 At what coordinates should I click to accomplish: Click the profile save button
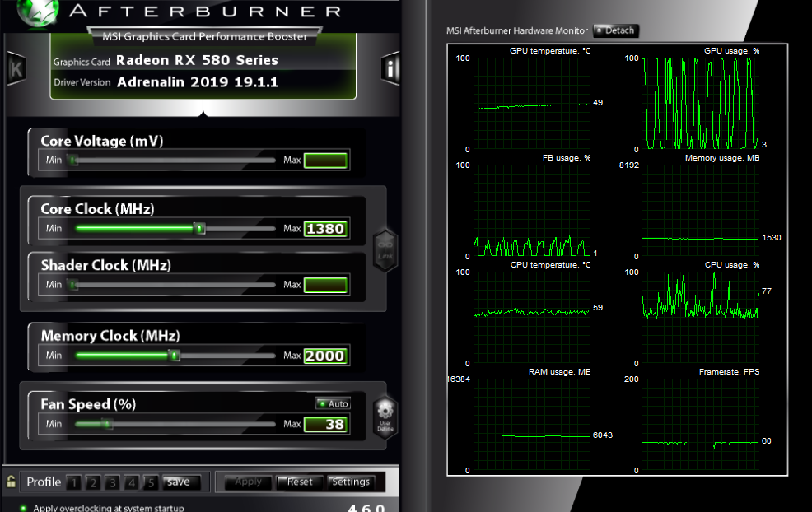click(180, 482)
